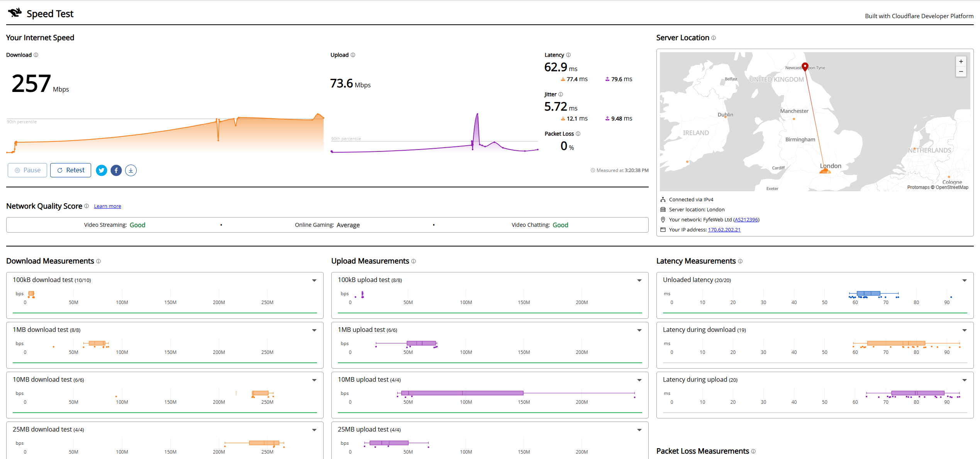Expand the 25MB download test panel

tap(314, 430)
